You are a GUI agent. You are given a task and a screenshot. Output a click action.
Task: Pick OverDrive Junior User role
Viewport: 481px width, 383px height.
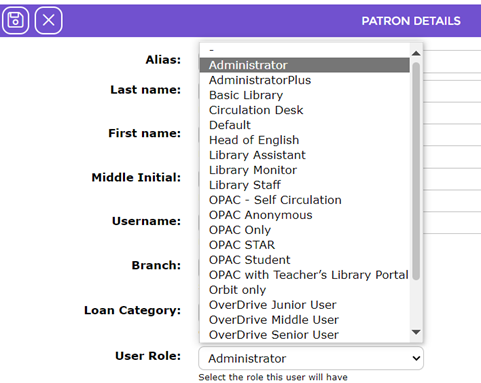coord(305,305)
